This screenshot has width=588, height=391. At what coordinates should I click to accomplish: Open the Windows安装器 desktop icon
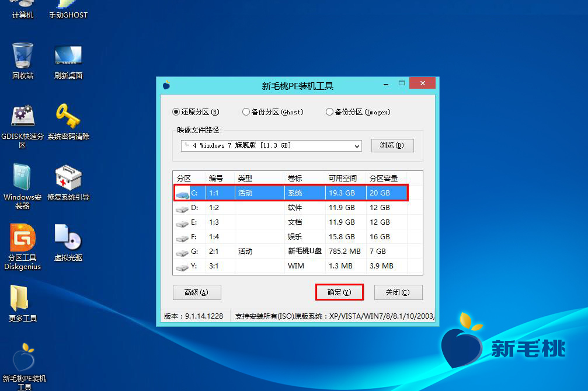(23, 187)
